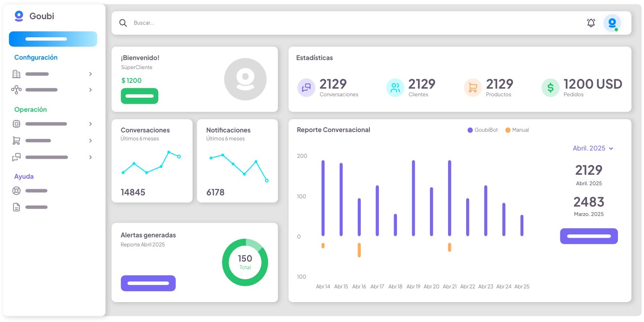The image size is (644, 322).
Task: Expand the shopping cart menu item chevron
Action: click(91, 140)
